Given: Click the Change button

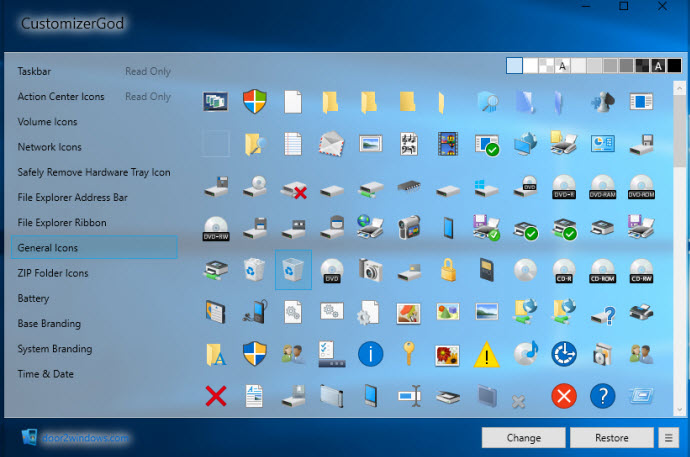Looking at the screenshot, I should (x=524, y=438).
